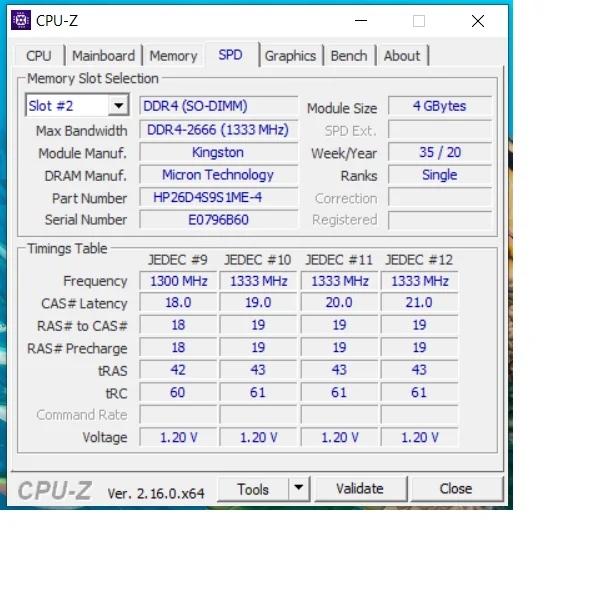
Task: Click the empty SPD Ext. field
Action: [440, 130]
